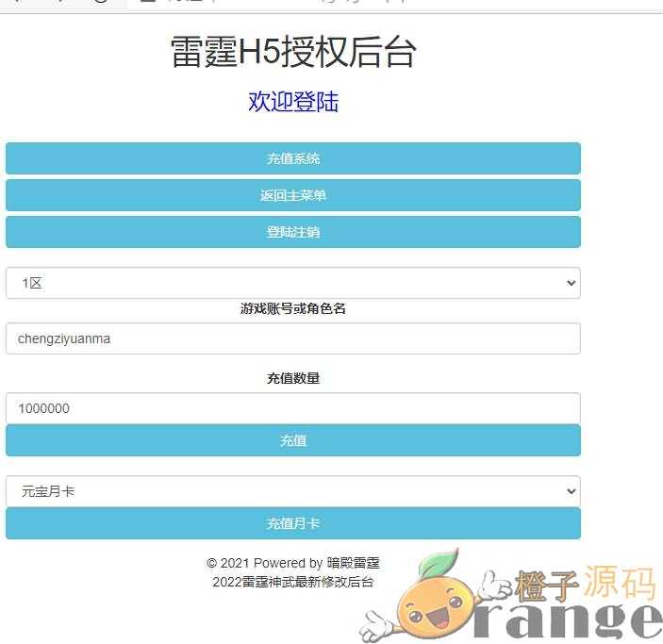The image size is (663, 644).
Task: Click the 欢迎登陆 welcome text
Action: click(293, 102)
